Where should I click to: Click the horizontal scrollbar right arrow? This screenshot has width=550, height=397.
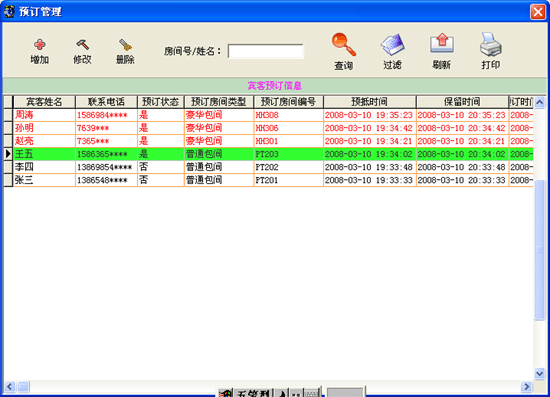pos(526,386)
